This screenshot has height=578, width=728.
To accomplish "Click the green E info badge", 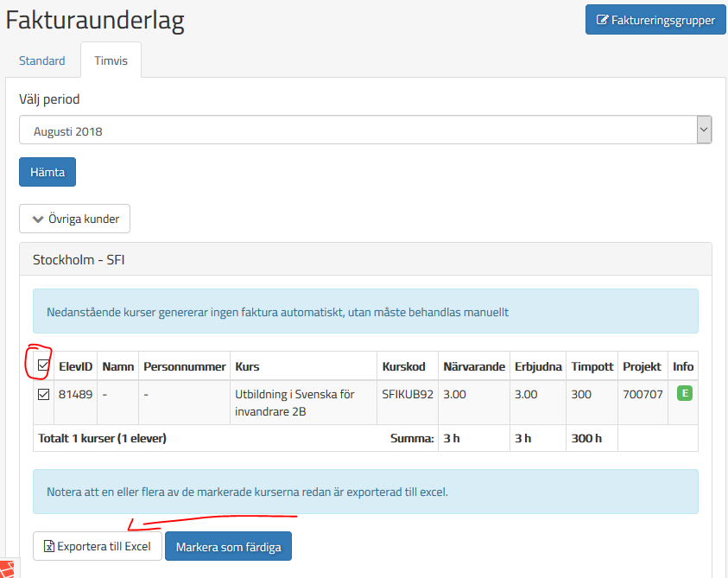I will point(684,394).
